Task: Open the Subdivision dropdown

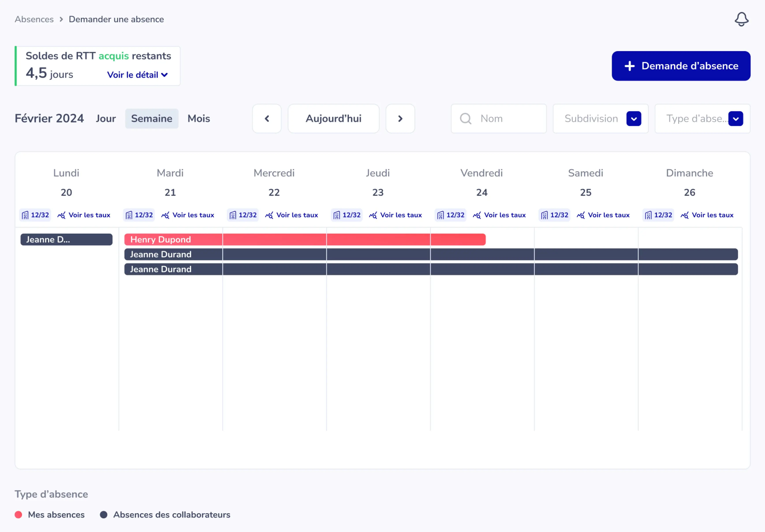Action: point(633,119)
